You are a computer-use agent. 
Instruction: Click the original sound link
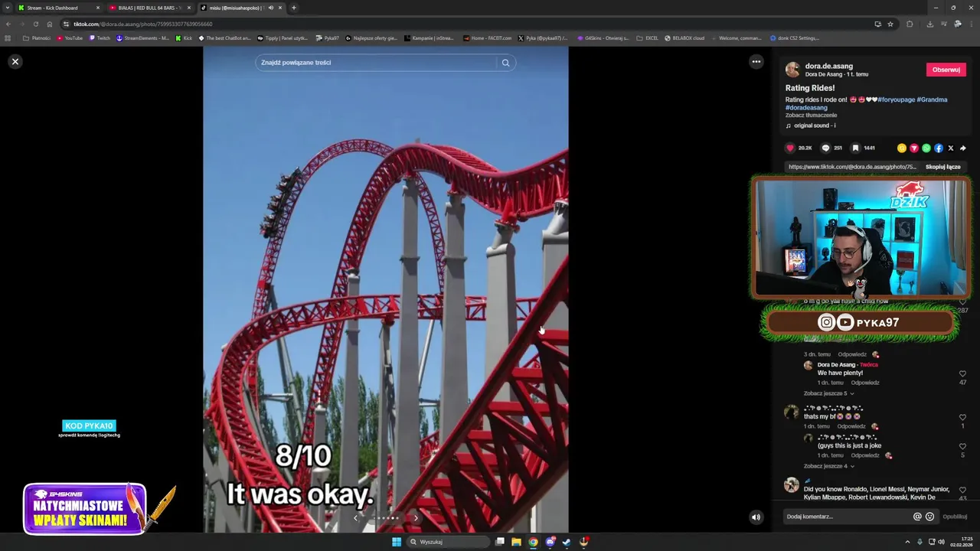point(814,126)
